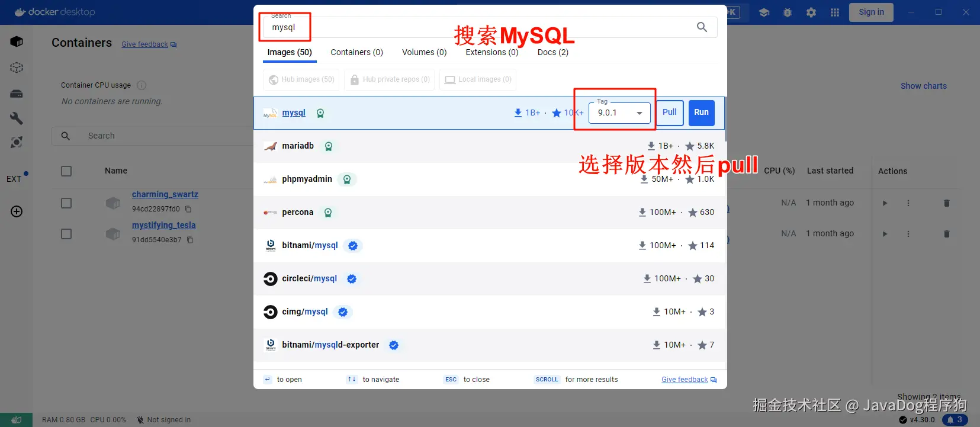Open Give feedback link in search dialog
Image resolution: width=980 pixels, height=427 pixels.
tap(689, 380)
